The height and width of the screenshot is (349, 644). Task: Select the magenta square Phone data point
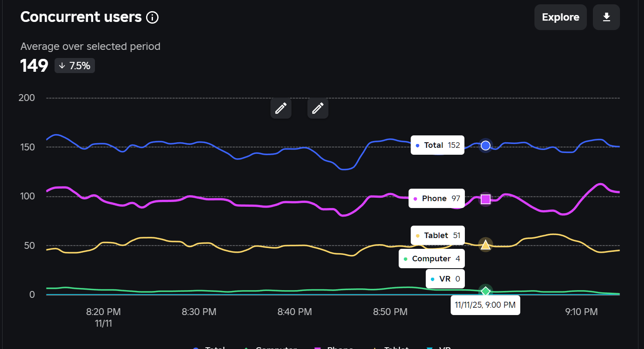pyautogui.click(x=485, y=199)
